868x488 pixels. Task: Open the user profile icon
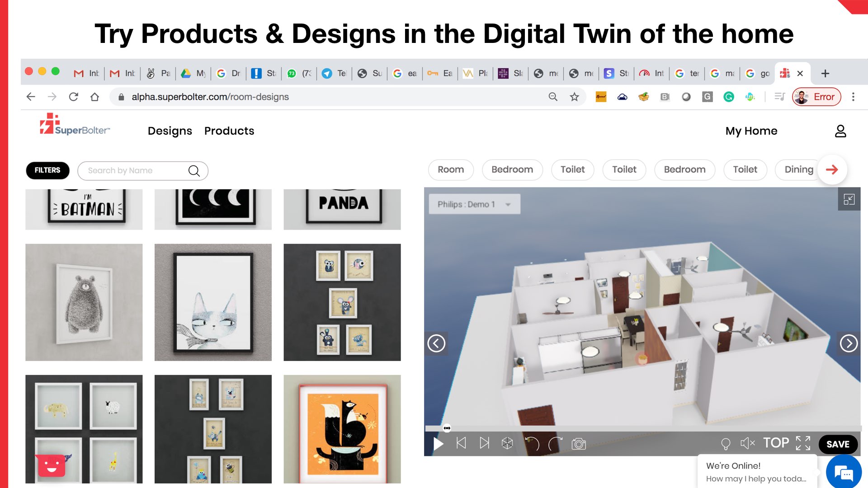(840, 131)
